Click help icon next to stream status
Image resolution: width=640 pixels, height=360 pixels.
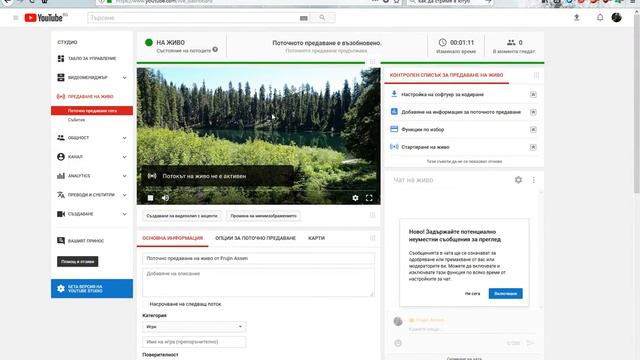[215, 50]
